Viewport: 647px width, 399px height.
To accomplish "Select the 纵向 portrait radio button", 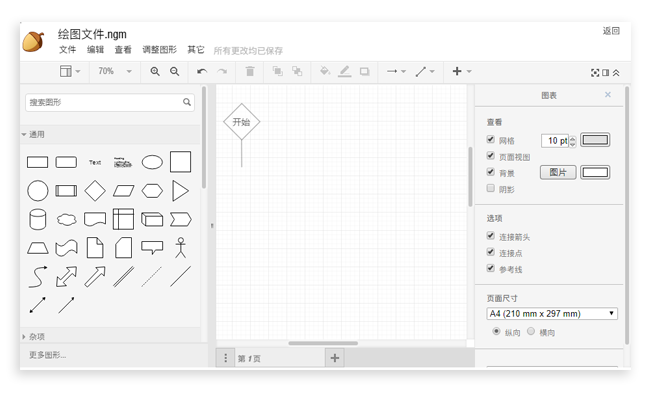I will [x=496, y=331].
